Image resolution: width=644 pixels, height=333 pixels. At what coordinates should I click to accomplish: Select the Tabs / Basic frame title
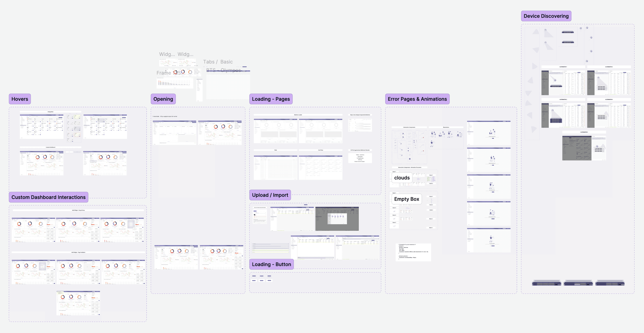218,62
